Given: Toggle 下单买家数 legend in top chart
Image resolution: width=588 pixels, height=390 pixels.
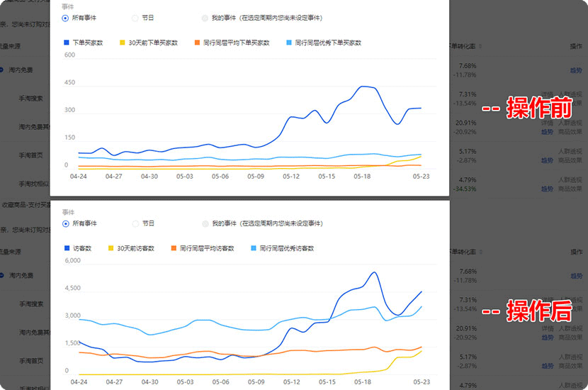Looking at the screenshot, I should point(84,43).
